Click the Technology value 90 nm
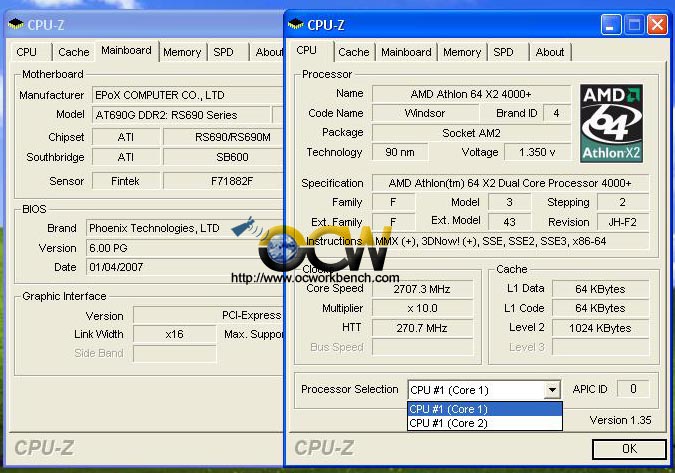The width and height of the screenshot is (675, 473). [x=400, y=152]
